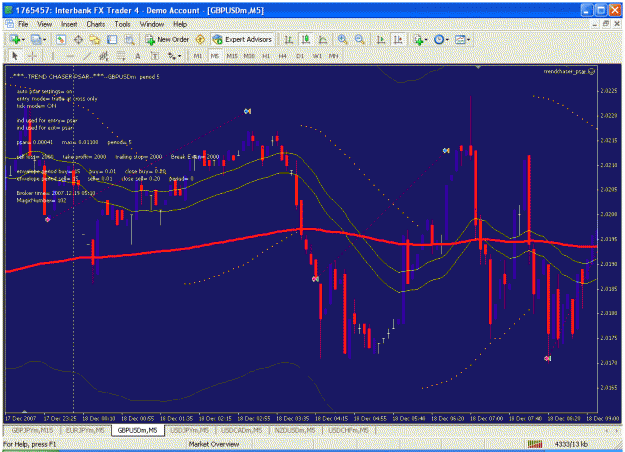Open the View menu
Viewport: 625px width, 452px height.
pyautogui.click(x=45, y=24)
